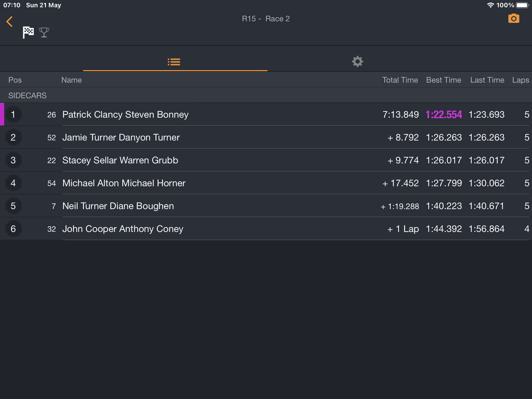Select last time 1:56.864
532x399 pixels.
tap(487, 229)
